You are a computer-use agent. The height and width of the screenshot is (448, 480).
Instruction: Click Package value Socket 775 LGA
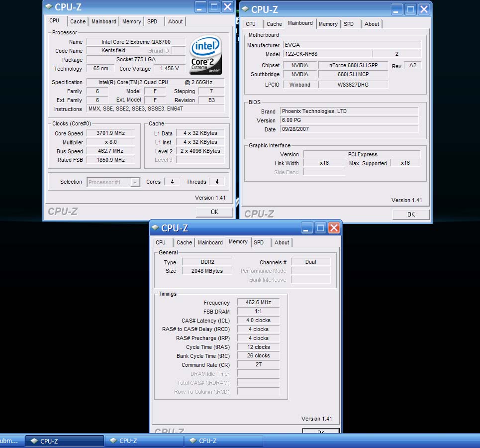(x=136, y=59)
